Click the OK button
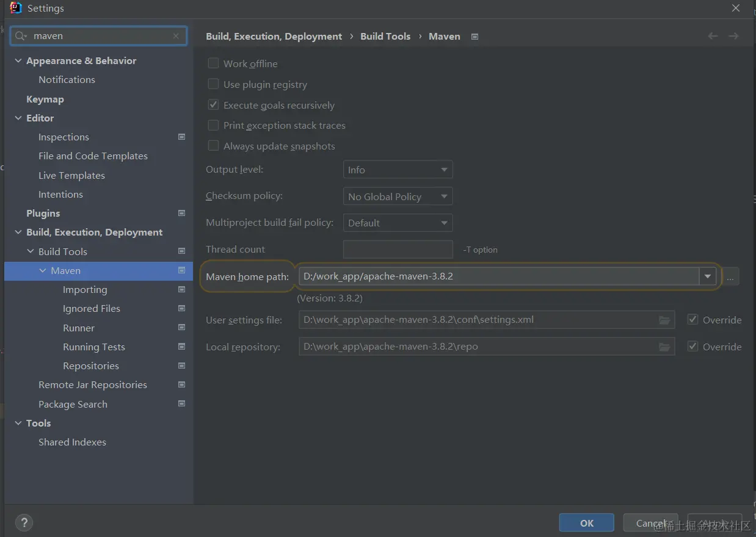This screenshot has width=756, height=537. click(x=587, y=523)
